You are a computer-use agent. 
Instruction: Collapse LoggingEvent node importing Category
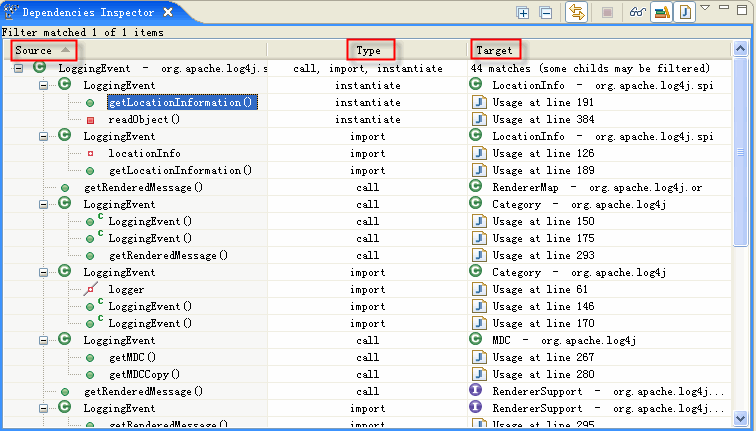click(43, 272)
